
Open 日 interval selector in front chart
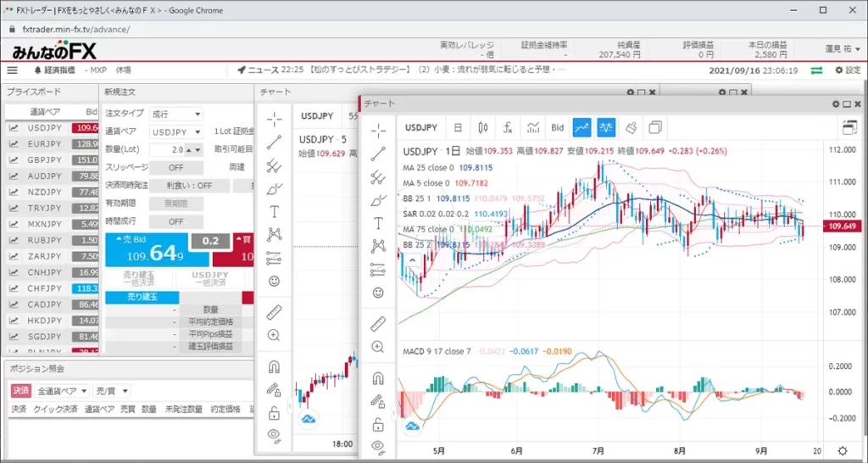(458, 128)
